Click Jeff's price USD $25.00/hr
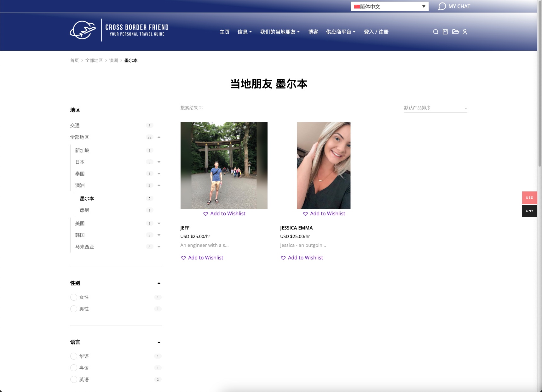 point(195,236)
